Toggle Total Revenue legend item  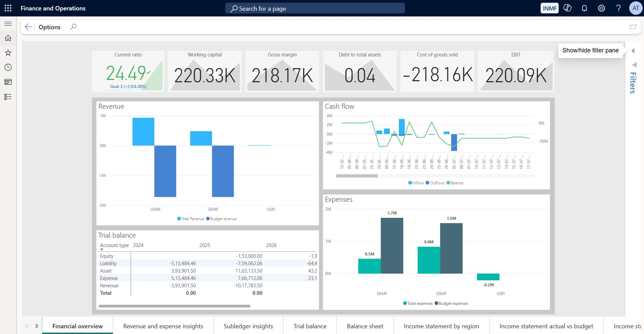pyautogui.click(x=191, y=219)
